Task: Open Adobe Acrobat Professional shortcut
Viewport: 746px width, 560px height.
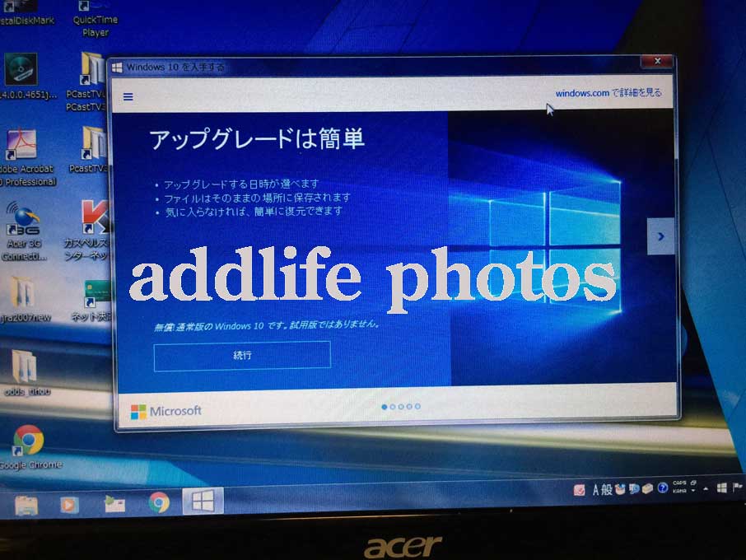Action: [26, 157]
